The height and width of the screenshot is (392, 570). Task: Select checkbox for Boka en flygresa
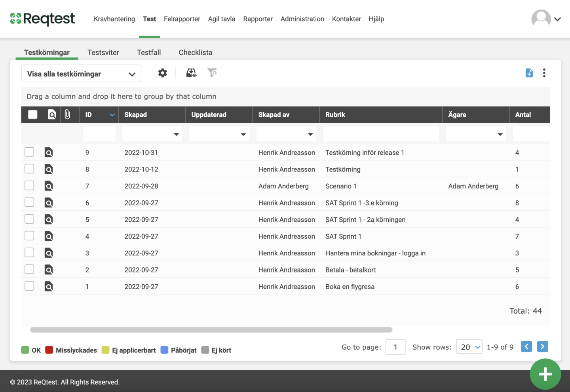tap(29, 286)
